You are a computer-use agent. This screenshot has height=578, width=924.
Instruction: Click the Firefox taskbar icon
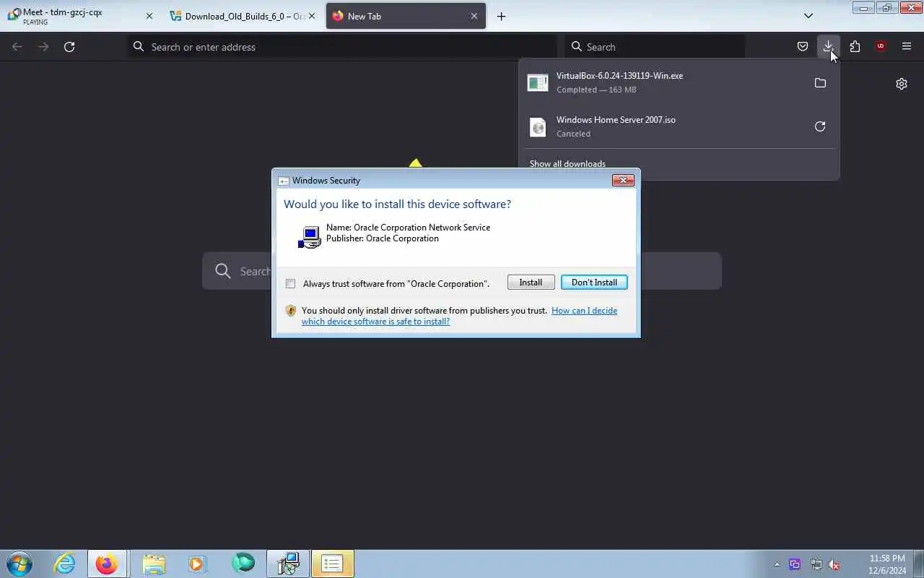point(107,564)
